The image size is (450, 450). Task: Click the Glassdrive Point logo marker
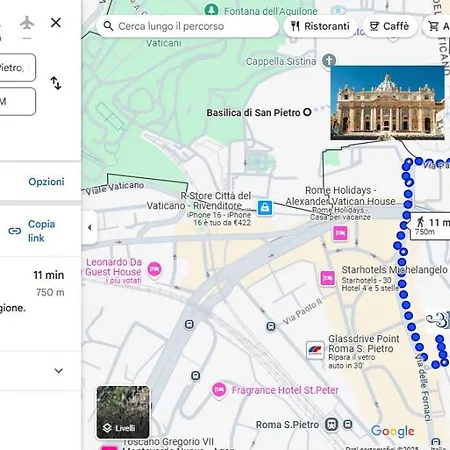(x=315, y=350)
